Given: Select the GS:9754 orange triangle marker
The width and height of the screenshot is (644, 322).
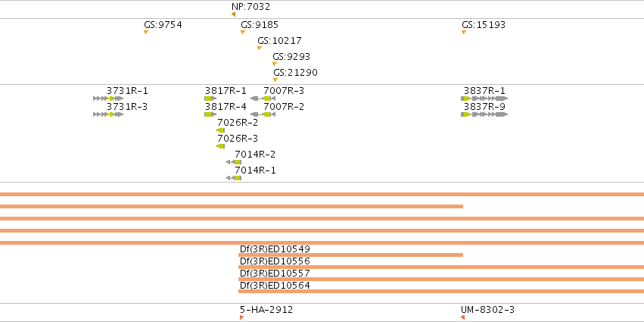Looking at the screenshot, I should (x=146, y=32).
